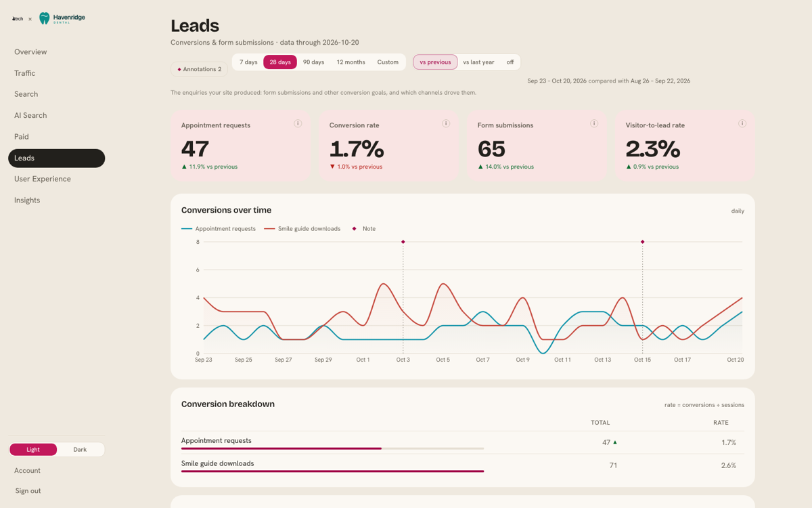Open User Experience page

click(56, 179)
